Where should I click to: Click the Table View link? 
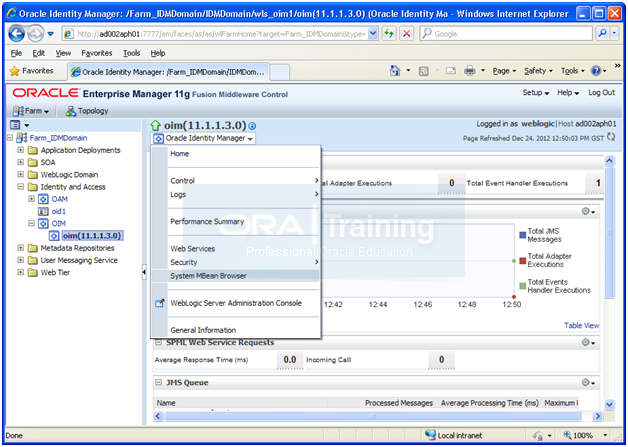coord(582,325)
